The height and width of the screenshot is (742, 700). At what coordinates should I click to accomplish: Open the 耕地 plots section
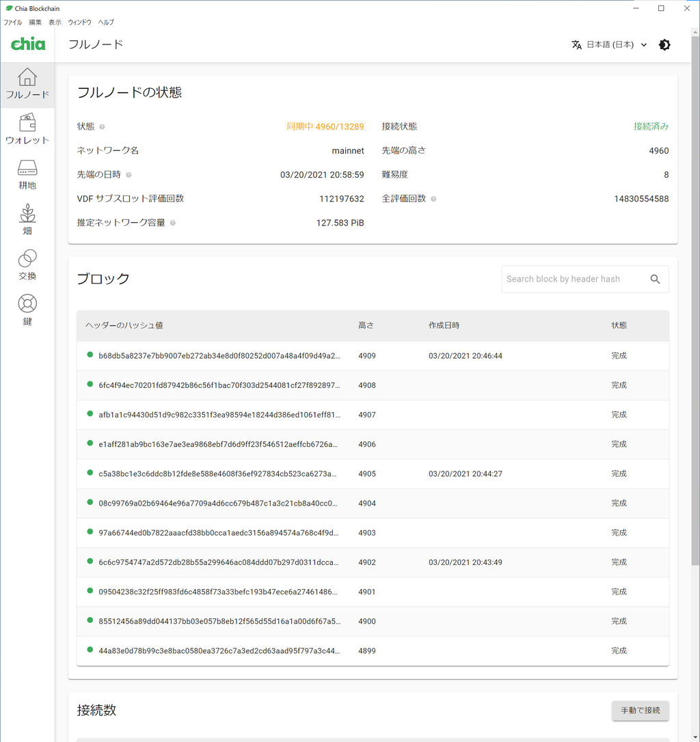click(x=27, y=175)
